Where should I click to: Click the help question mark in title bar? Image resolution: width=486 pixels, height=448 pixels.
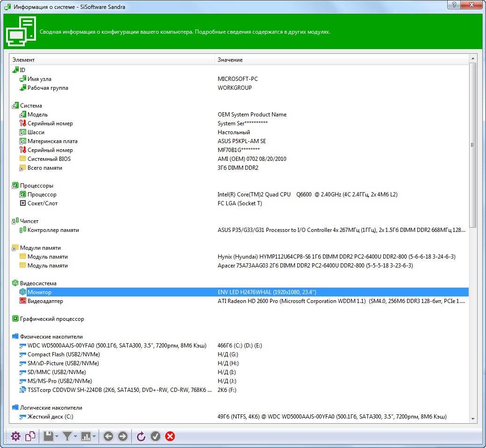coord(454,5)
